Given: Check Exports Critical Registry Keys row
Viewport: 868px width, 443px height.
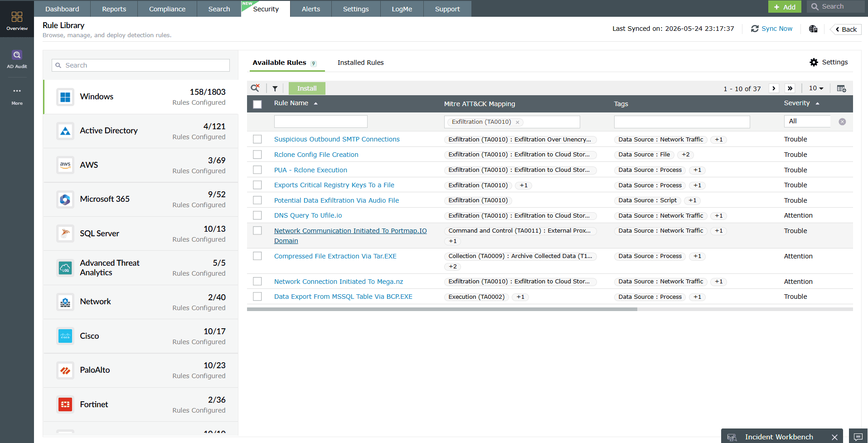Looking at the screenshot, I should pyautogui.click(x=257, y=185).
